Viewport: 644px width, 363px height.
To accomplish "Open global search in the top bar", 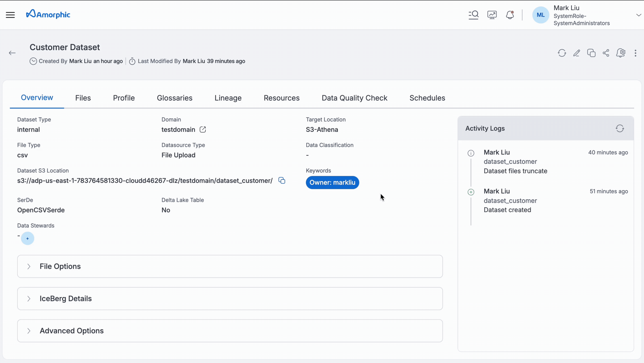I will click(474, 15).
